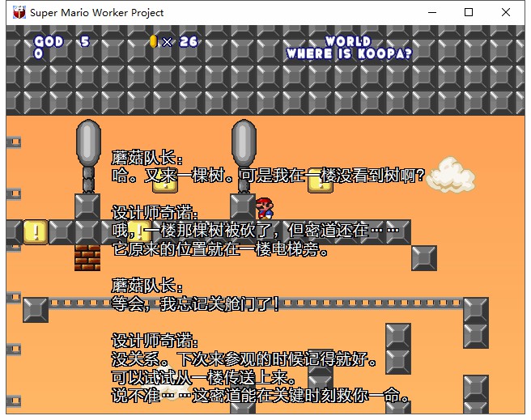Viewport: 531px width, 420px height.
Task: Click the '设计师奇诺:' label above the '没关系' line
Action: pyautogui.click(x=155, y=341)
